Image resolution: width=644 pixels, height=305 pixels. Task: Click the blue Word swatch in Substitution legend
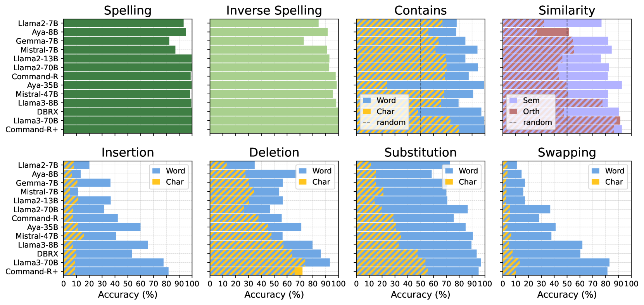449,171
